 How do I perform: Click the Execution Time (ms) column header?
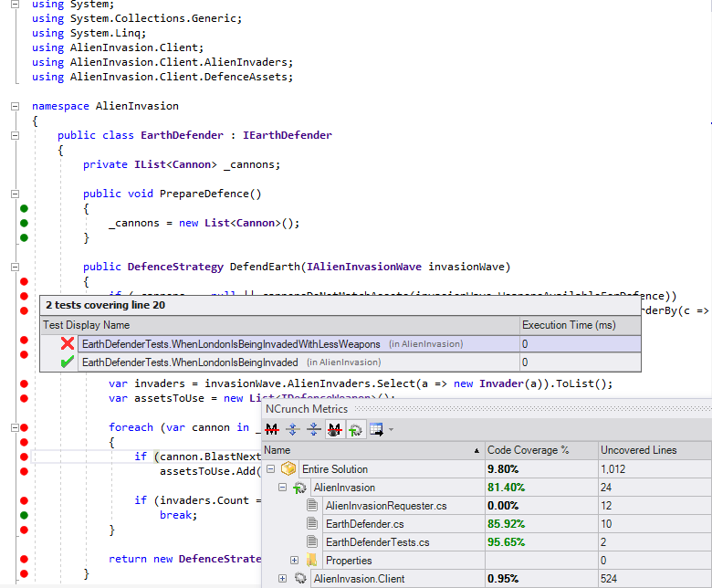tap(581, 325)
